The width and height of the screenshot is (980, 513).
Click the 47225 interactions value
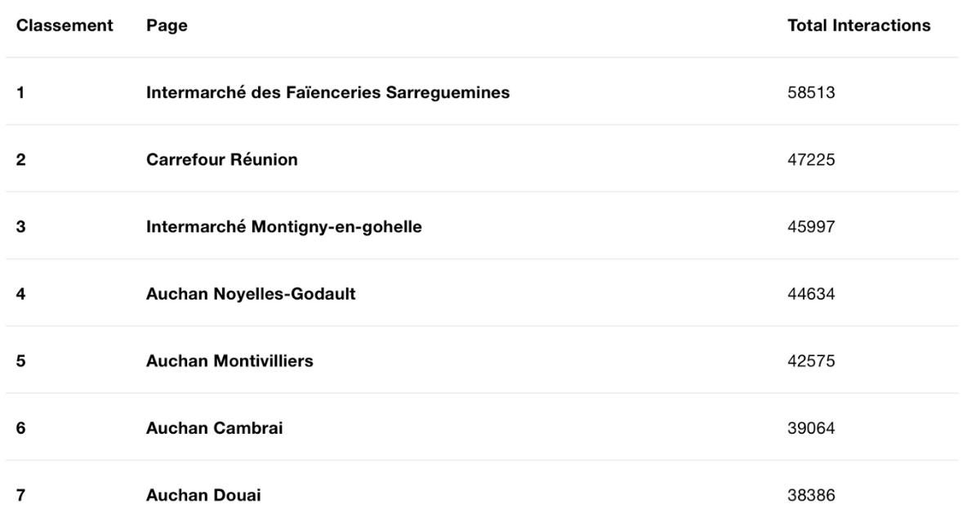coord(811,159)
